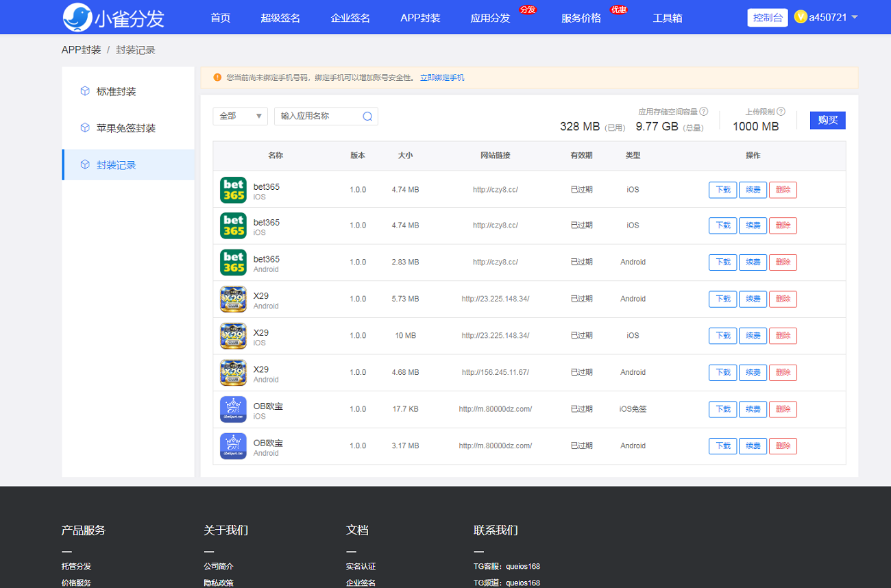Click the cube icon beside 标准封装

click(x=85, y=91)
